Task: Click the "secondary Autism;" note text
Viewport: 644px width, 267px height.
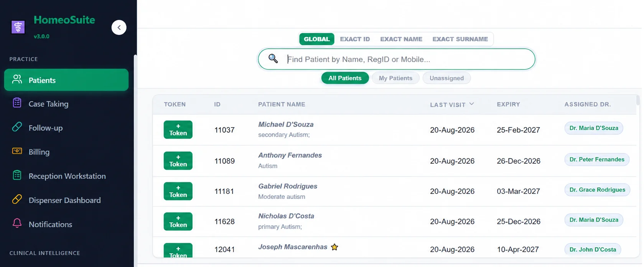Action: pos(284,135)
